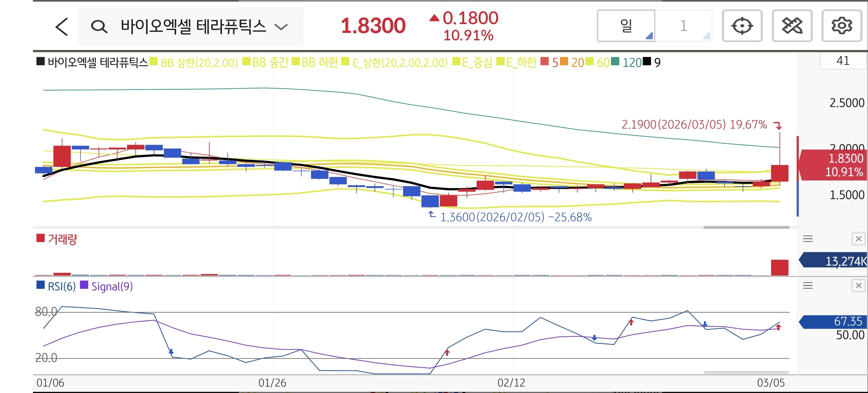Close the RSI indicator panel
The image size is (868, 393).
click(858, 286)
